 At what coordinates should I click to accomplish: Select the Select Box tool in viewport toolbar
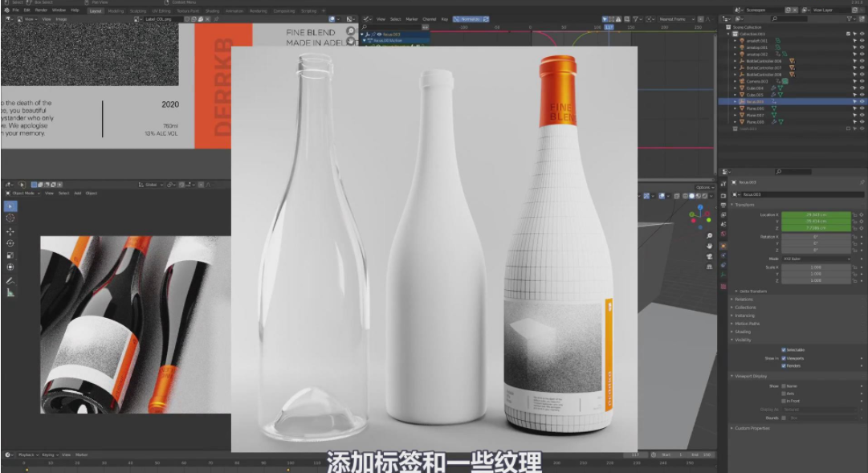10,206
